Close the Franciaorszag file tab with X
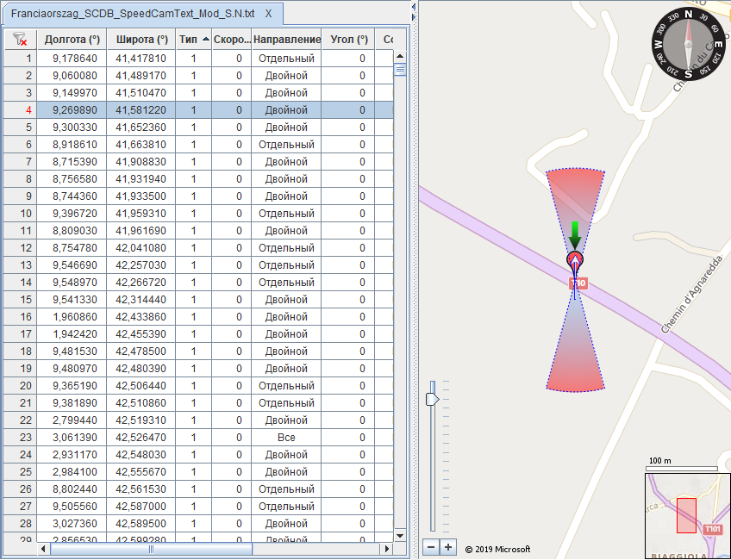 click(x=269, y=14)
